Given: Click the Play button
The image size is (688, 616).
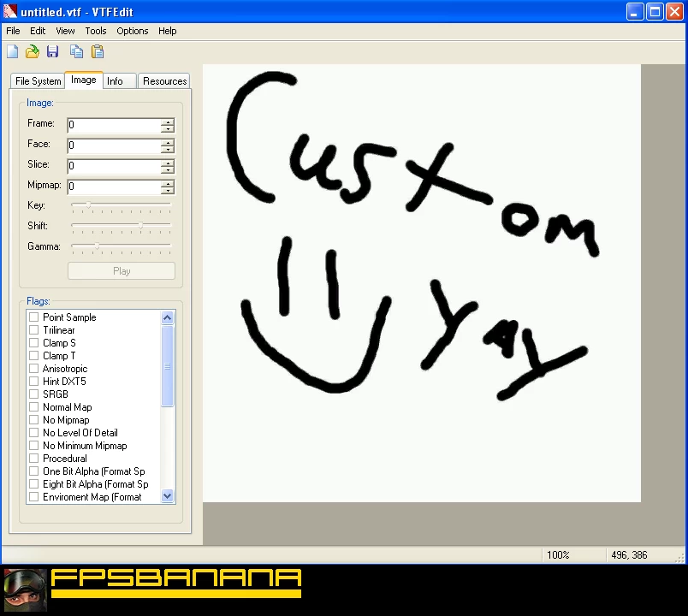Looking at the screenshot, I should (x=121, y=270).
